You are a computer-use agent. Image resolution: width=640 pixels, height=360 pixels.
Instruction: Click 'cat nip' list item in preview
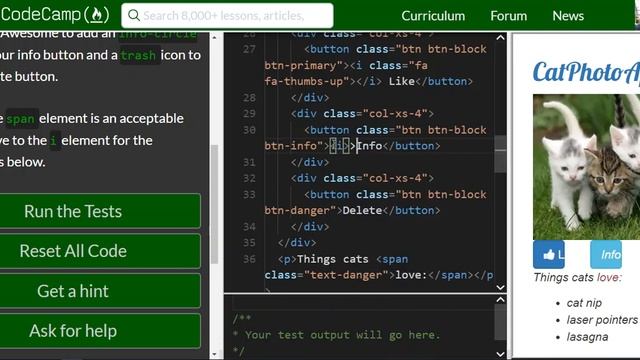click(584, 303)
